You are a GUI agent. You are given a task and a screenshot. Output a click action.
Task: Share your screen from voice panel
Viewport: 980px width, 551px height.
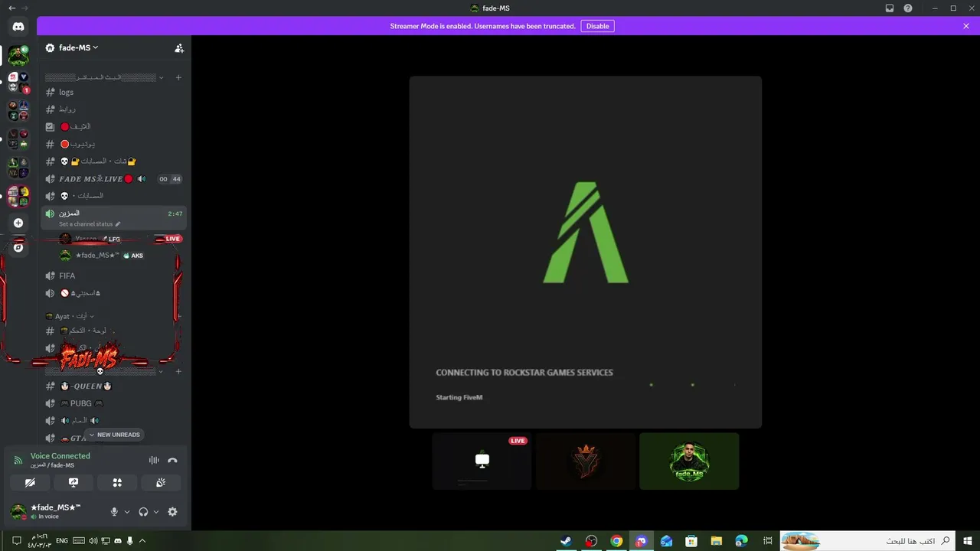point(73,482)
